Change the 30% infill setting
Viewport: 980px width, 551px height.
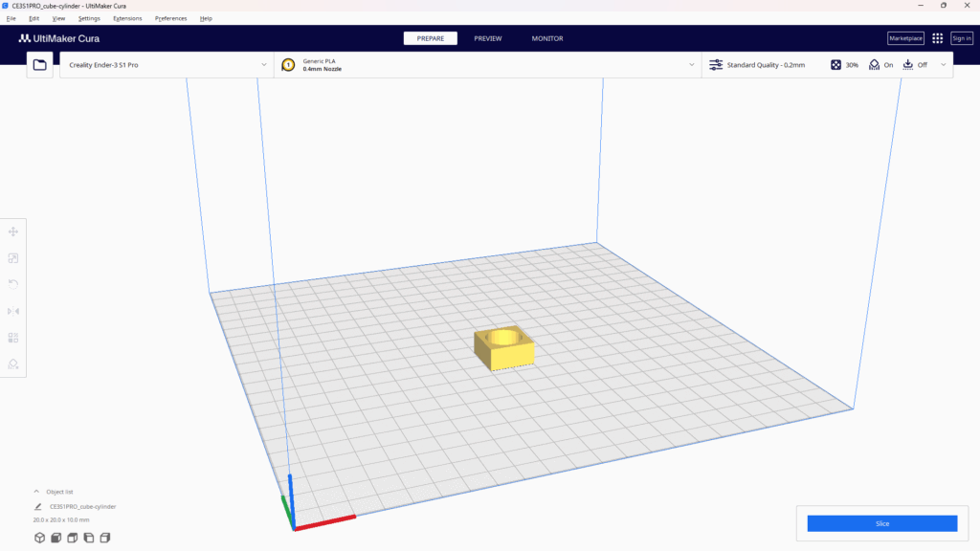(x=844, y=64)
